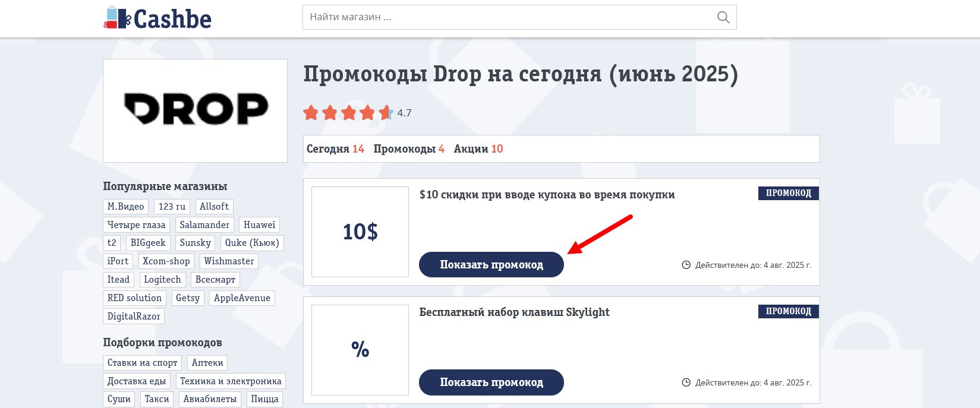The height and width of the screenshot is (408, 980).
Task: Open Бесплатный набор клавиш Skylight title
Action: (515, 312)
